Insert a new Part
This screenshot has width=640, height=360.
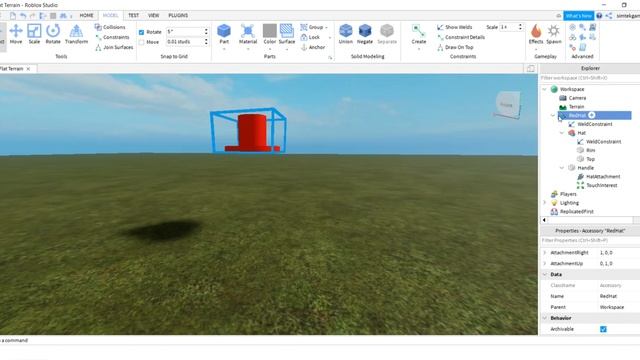pyautogui.click(x=224, y=34)
